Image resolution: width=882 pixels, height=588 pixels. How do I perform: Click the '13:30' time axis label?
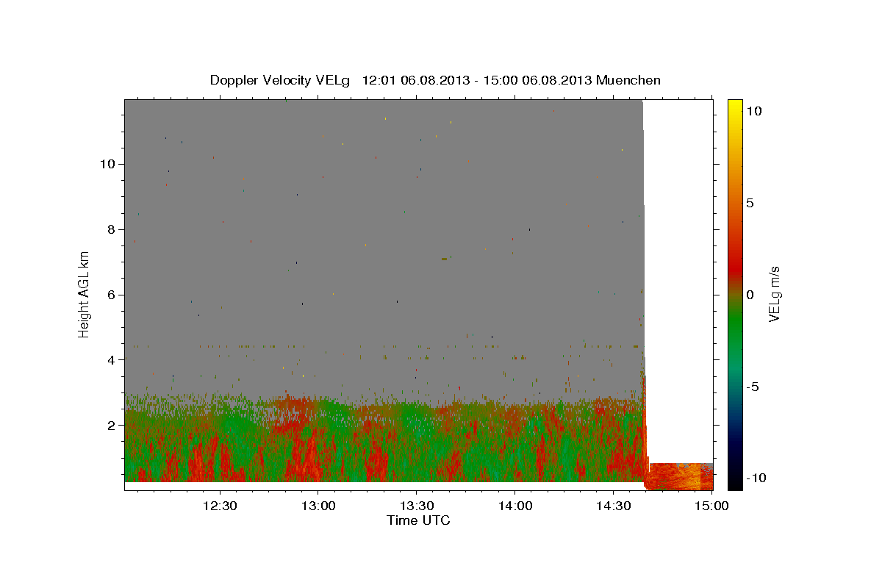pos(417,506)
